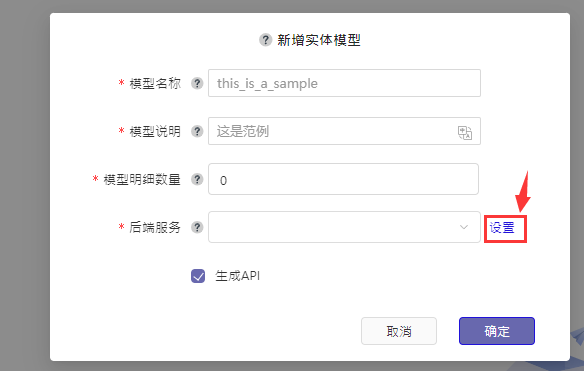
Task: Confirm with the 确定 button
Action: pyautogui.click(x=497, y=331)
